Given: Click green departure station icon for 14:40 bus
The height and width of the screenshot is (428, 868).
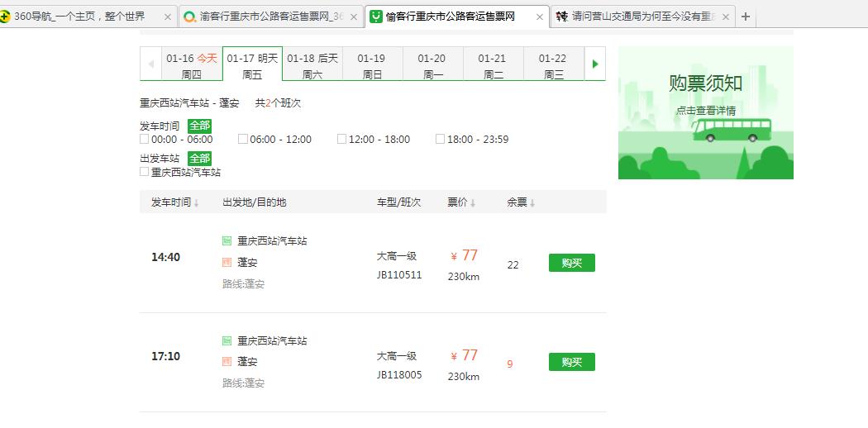Looking at the screenshot, I should 227,241.
